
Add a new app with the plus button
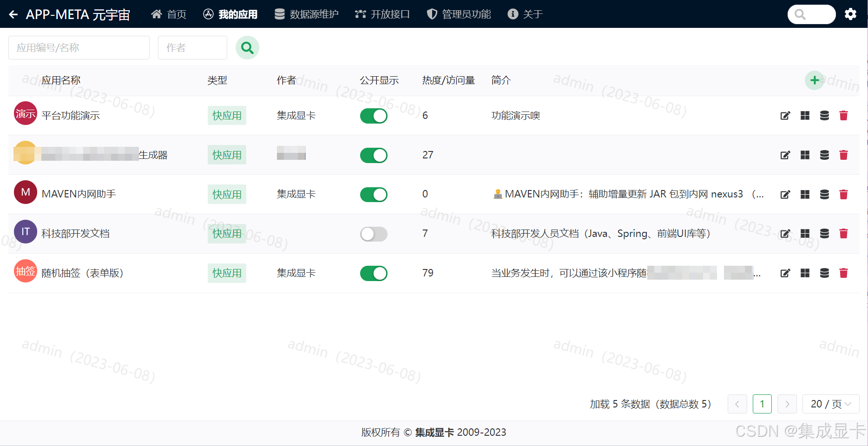814,80
